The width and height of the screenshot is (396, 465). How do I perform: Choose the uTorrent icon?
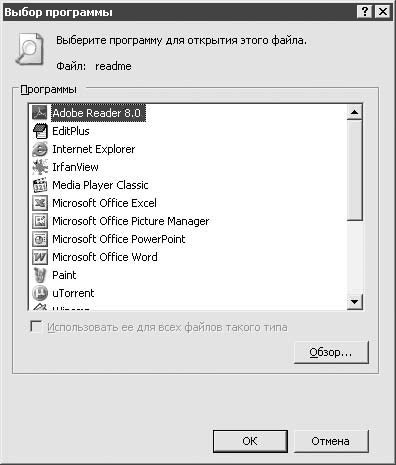click(x=40, y=293)
